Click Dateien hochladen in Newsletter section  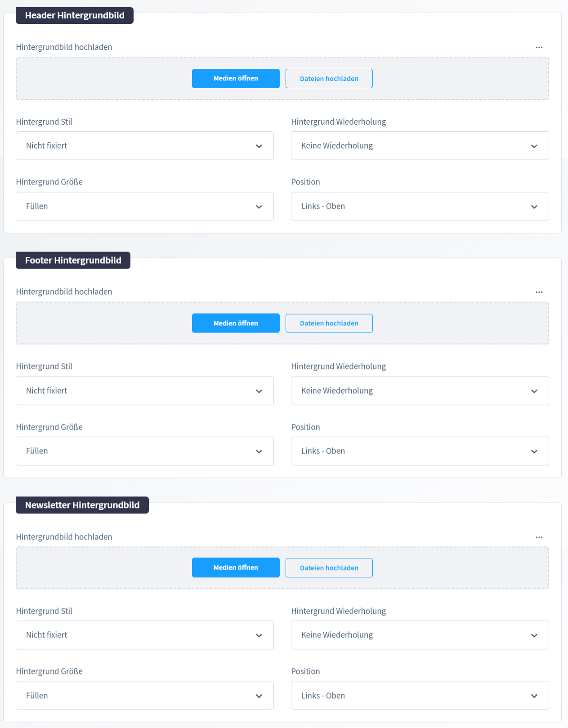tap(329, 568)
